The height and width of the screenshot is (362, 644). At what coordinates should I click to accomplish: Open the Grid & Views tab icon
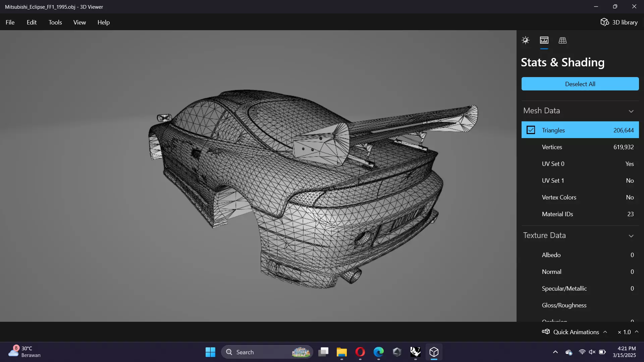click(562, 40)
